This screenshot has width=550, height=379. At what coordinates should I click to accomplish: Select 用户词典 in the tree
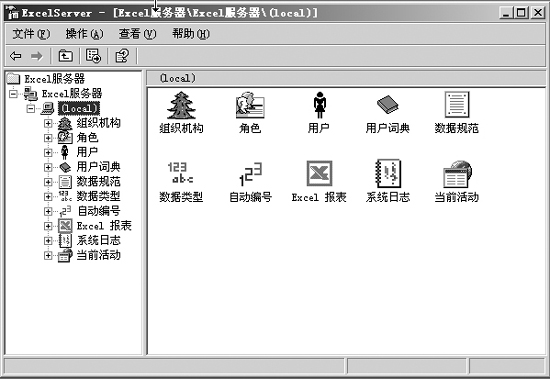99,167
